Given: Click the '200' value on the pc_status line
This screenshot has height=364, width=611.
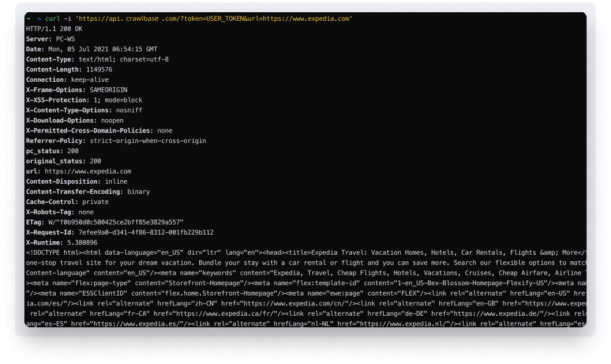Looking at the screenshot, I should (73, 151).
